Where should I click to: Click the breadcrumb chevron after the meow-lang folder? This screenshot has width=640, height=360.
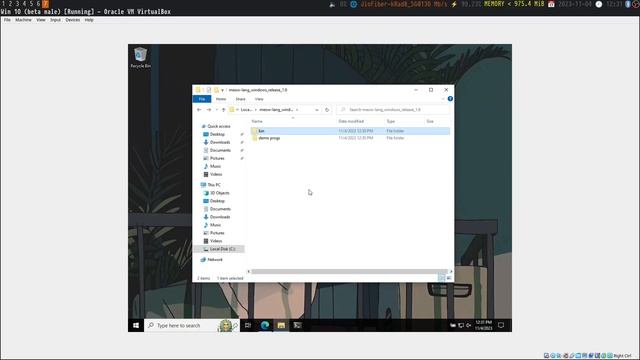[297, 110]
